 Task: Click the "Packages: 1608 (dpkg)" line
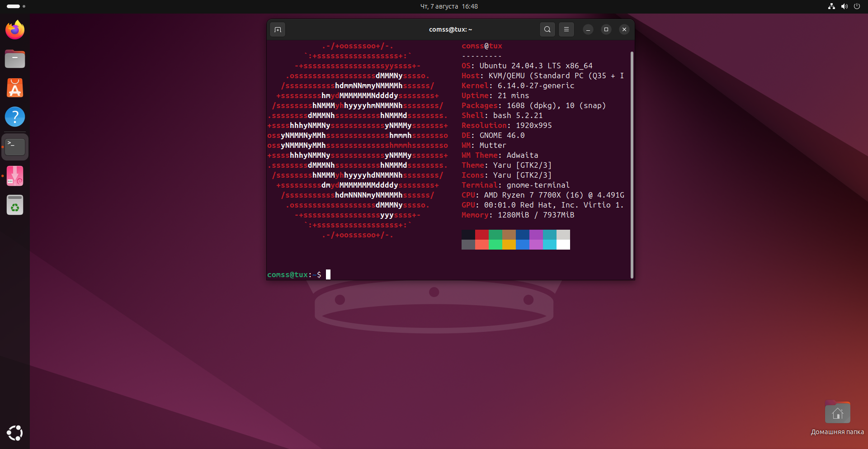[x=534, y=105]
